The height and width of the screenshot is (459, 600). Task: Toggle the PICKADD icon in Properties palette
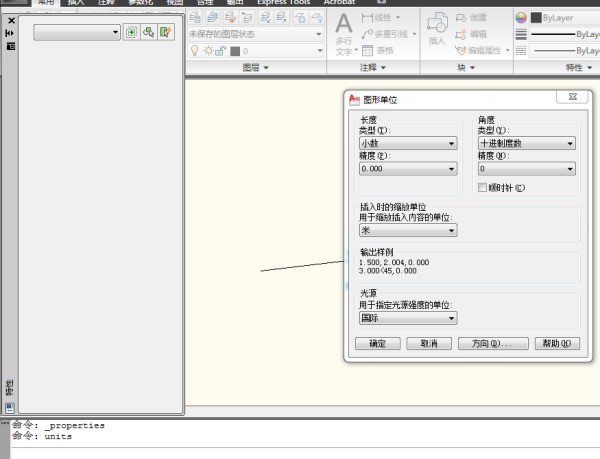tap(132, 33)
